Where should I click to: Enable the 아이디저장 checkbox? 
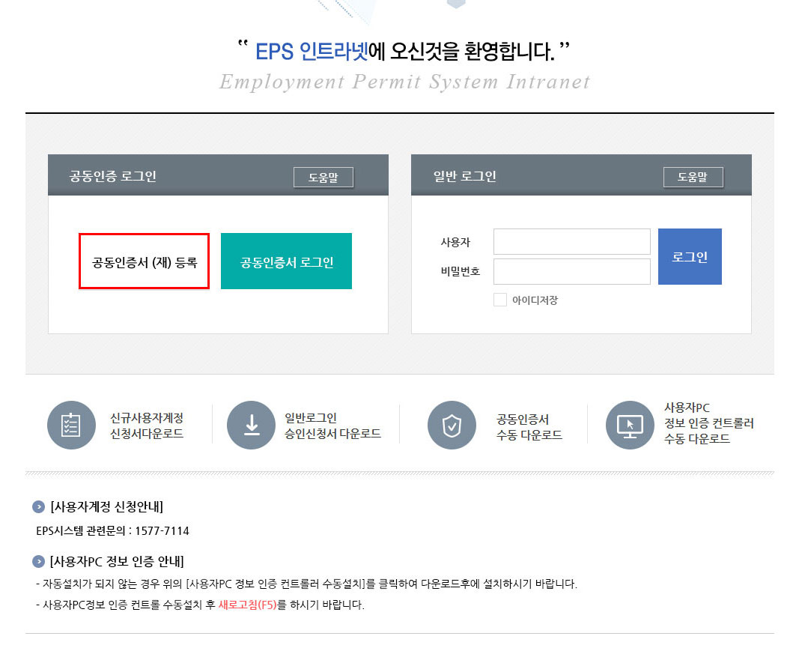(x=500, y=300)
